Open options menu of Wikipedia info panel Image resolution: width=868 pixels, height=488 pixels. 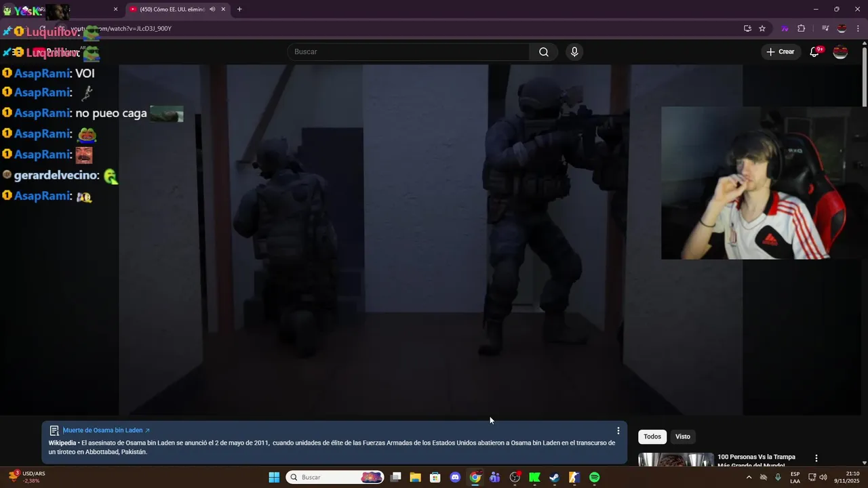point(618,430)
